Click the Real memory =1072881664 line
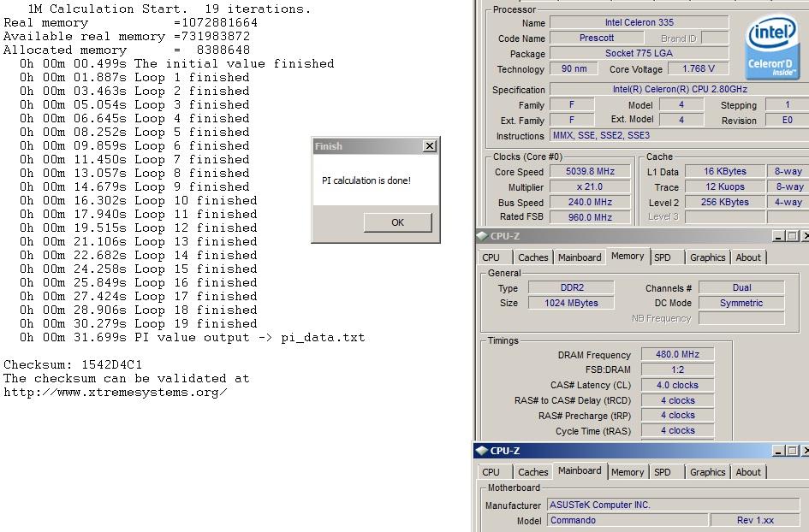The image size is (809, 532). tap(130, 23)
